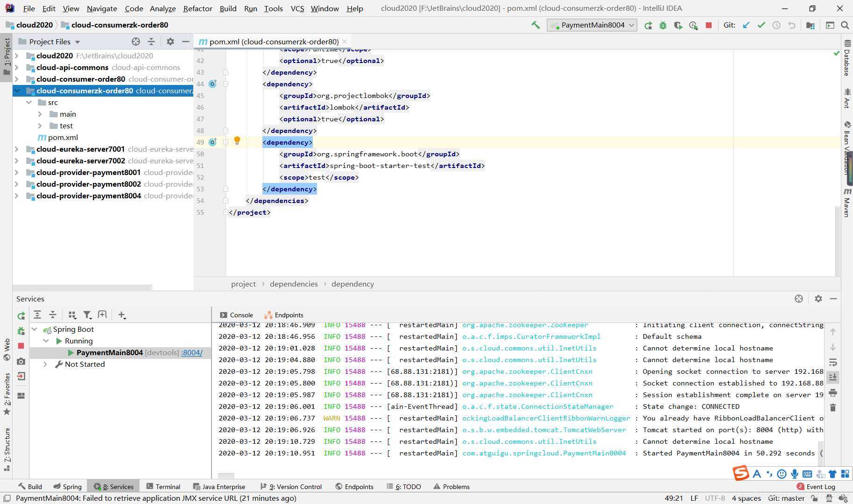This screenshot has width=853, height=504.
Task: Open the Navigate menu
Action: 102,8
